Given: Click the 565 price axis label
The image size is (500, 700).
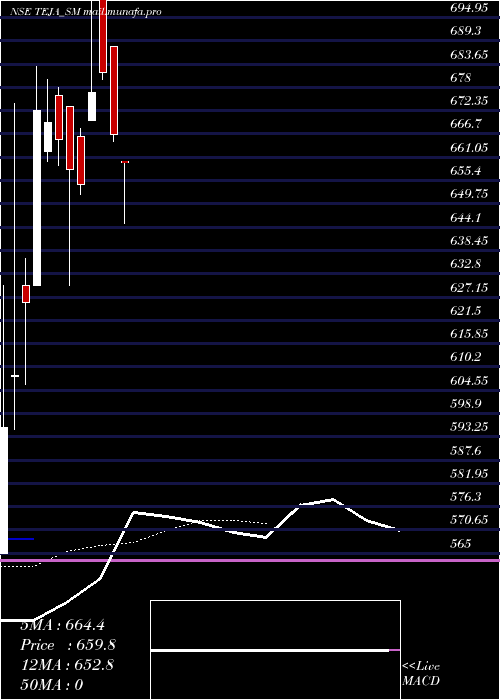Looking at the screenshot, I should click(x=461, y=544).
